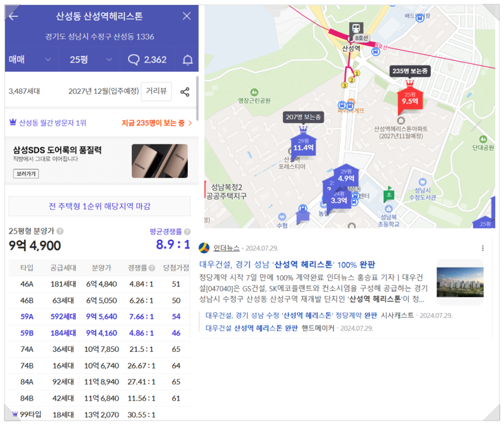Image resolution: width=504 pixels, height=425 pixels.
Task: Open the 거리뷰 street view button
Action: click(x=156, y=91)
